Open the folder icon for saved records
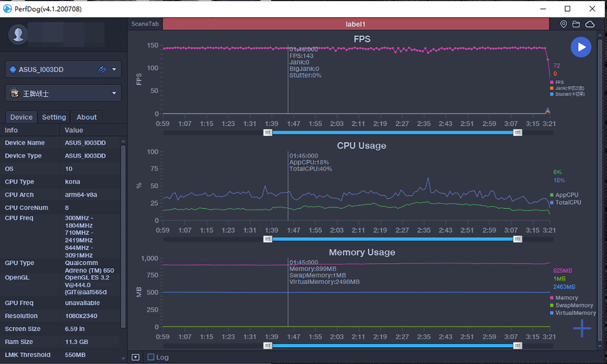The width and height of the screenshot is (607, 364). 576,24
